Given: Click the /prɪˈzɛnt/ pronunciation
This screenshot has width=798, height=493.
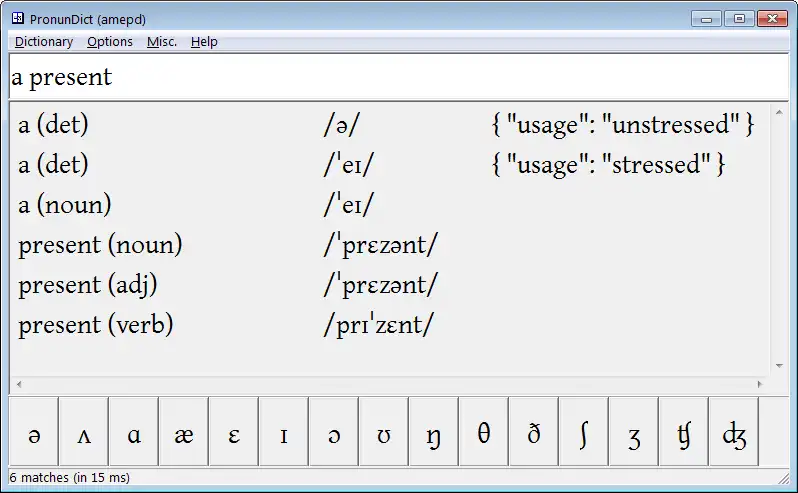Looking at the screenshot, I should (379, 325).
